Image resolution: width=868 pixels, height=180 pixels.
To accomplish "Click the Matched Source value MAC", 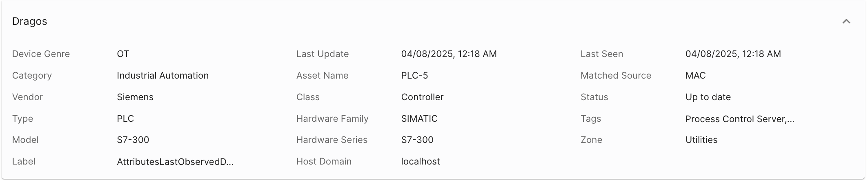I will tap(695, 76).
